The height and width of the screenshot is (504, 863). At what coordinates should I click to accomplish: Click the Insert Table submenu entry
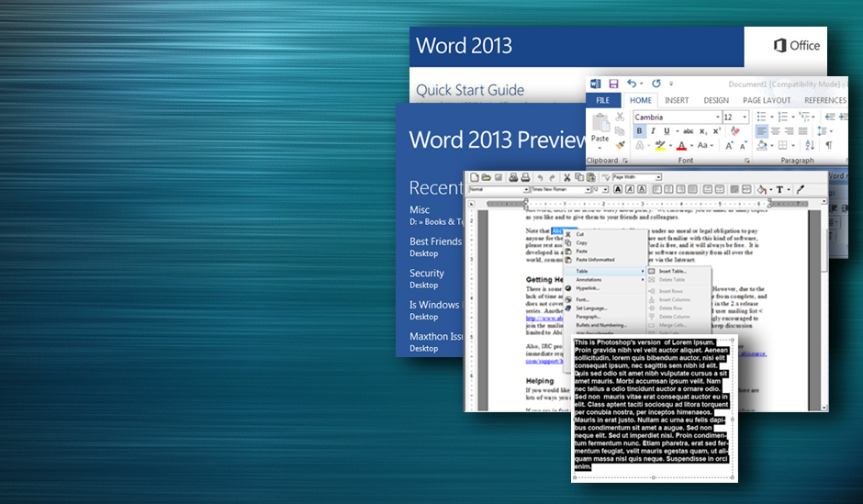click(671, 271)
